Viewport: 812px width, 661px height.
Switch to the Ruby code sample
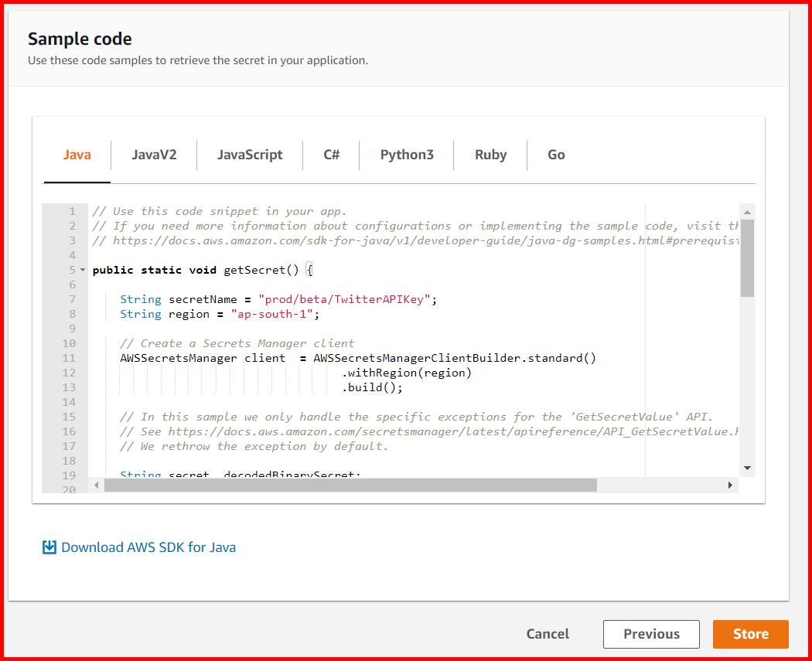point(490,155)
